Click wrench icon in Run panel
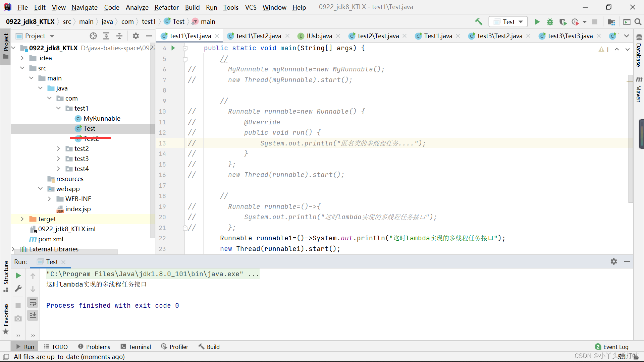This screenshot has width=644, height=362. pos(18,289)
